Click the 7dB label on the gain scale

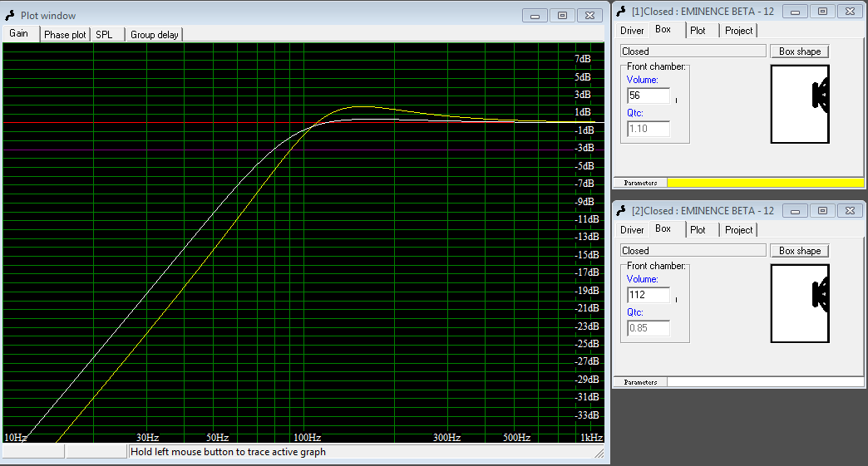[582, 59]
